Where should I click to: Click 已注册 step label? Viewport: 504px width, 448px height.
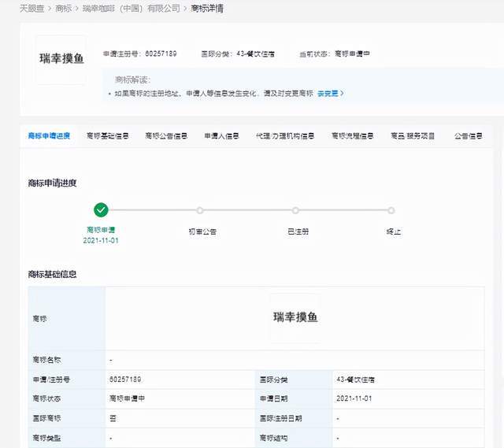pos(298,231)
